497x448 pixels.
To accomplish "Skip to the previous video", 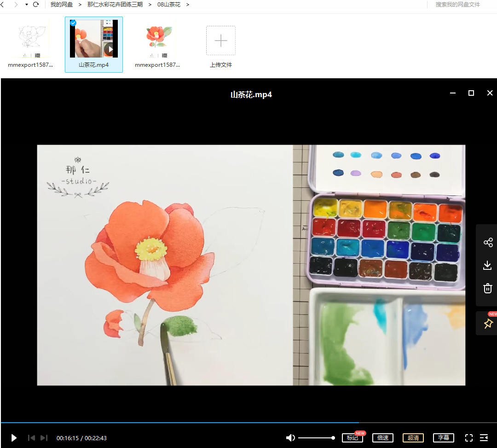I will 31,438.
